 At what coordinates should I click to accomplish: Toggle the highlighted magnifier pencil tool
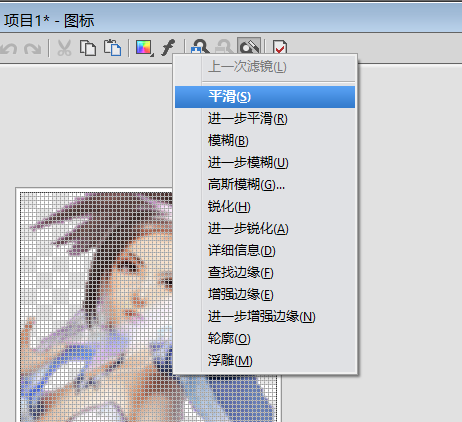(249, 46)
